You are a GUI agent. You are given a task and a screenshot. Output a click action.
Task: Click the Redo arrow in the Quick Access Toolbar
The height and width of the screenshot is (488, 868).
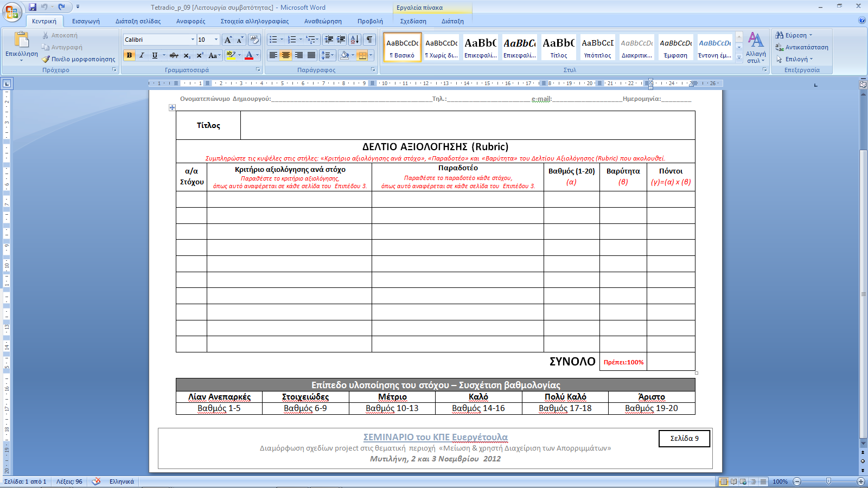pos(61,7)
